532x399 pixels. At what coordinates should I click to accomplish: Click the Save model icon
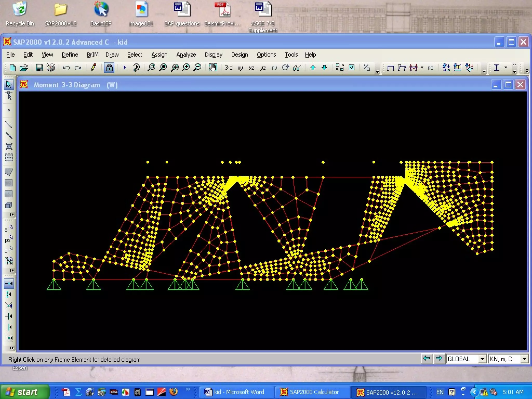click(x=39, y=68)
